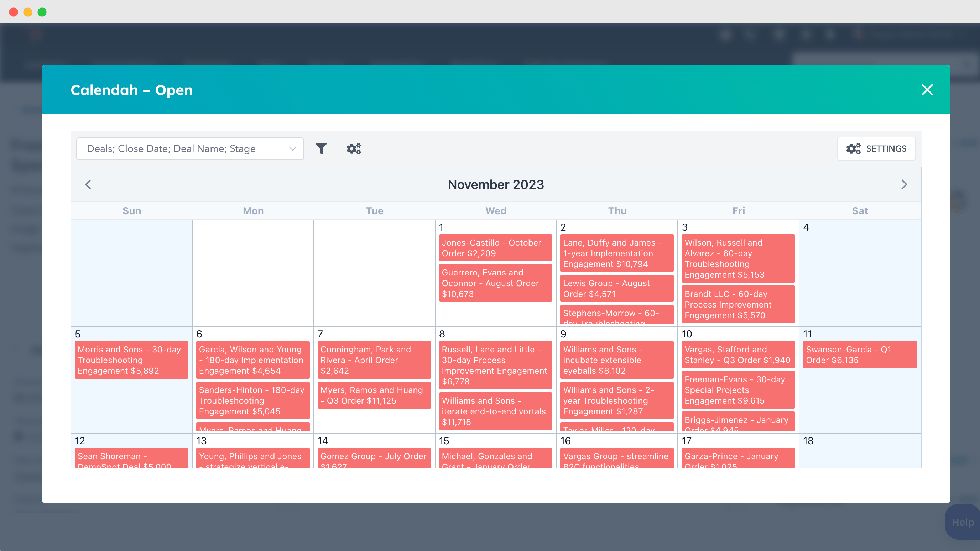Screen dimensions: 980x551
Task: Open Swanson-Garcia - Q1 Order $6,135
Action: (x=860, y=355)
